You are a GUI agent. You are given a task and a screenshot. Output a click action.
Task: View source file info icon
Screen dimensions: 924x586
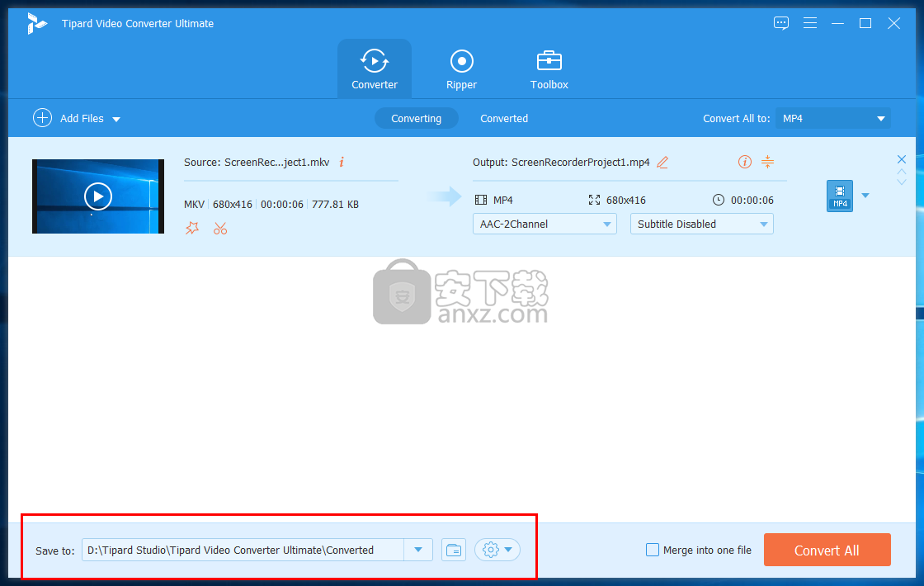point(342,162)
